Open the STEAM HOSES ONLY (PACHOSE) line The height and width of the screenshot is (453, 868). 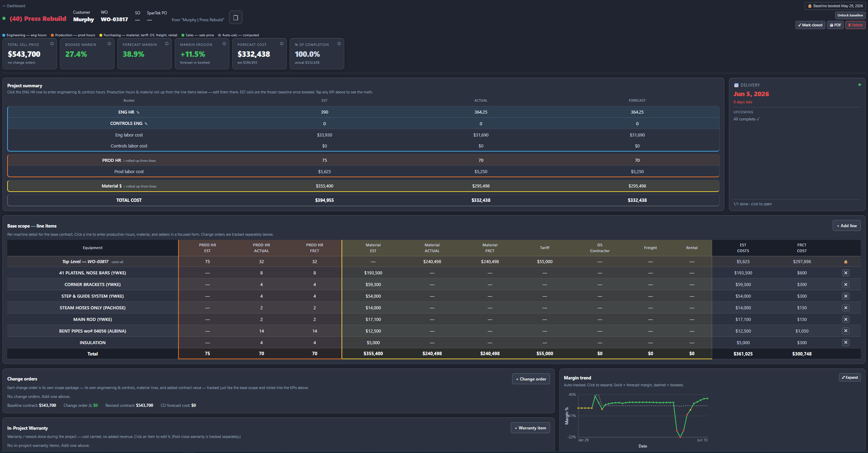pos(93,308)
